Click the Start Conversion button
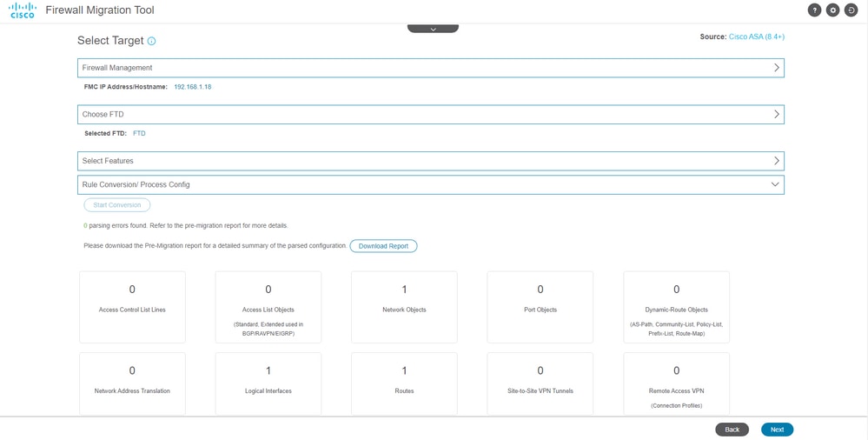868x440 pixels. coord(116,205)
